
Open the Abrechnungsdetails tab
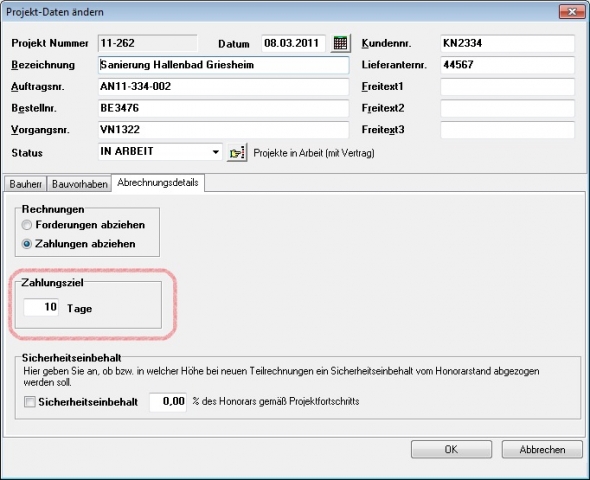click(158, 183)
